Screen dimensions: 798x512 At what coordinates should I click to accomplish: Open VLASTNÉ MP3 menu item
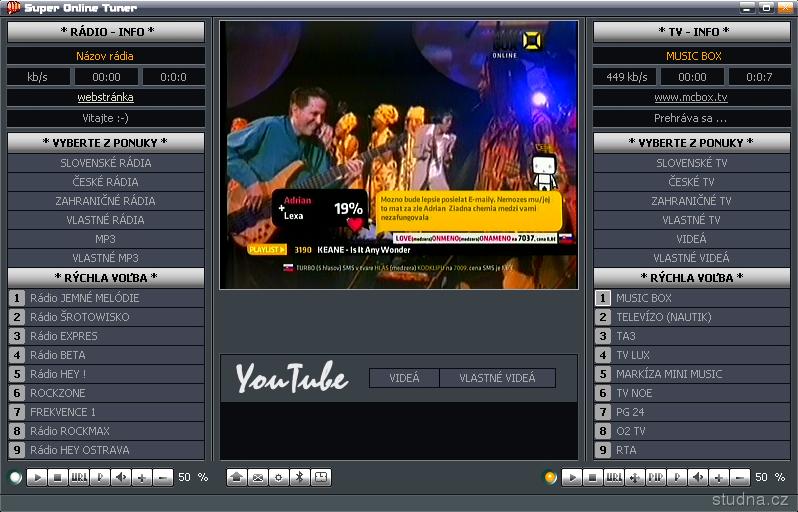point(106,258)
